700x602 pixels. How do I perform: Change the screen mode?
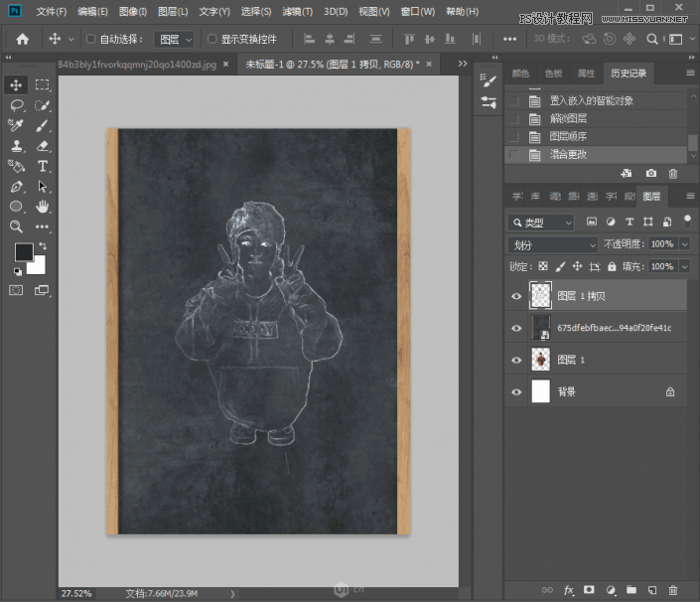pyautogui.click(x=42, y=290)
